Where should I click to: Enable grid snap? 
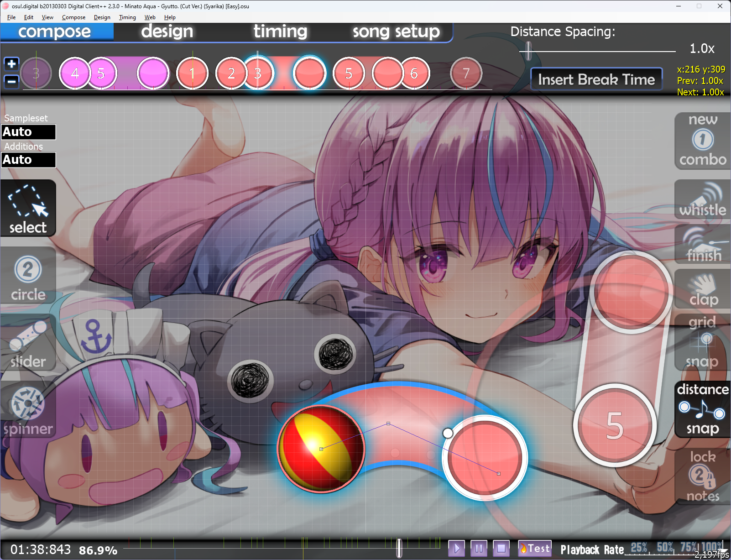[x=702, y=342]
